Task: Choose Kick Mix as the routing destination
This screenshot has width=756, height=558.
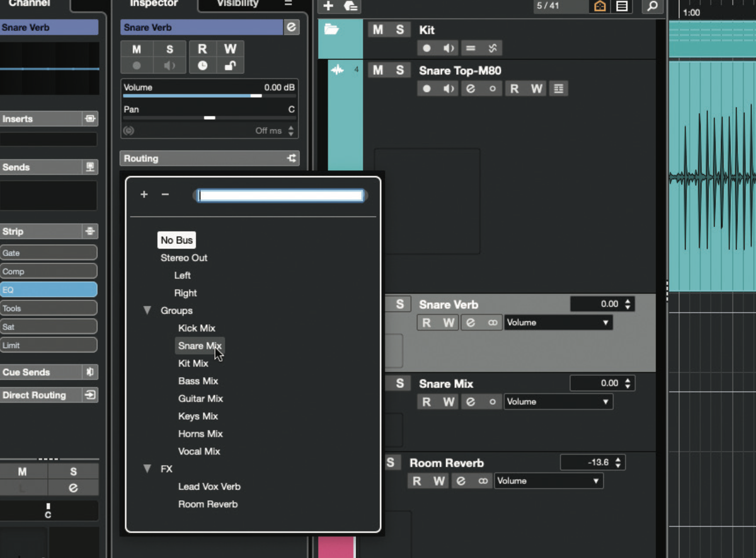Action: [x=195, y=328]
